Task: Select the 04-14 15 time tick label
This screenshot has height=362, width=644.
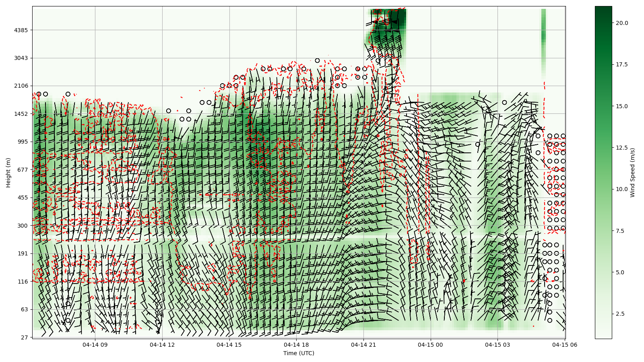Action: (x=229, y=345)
